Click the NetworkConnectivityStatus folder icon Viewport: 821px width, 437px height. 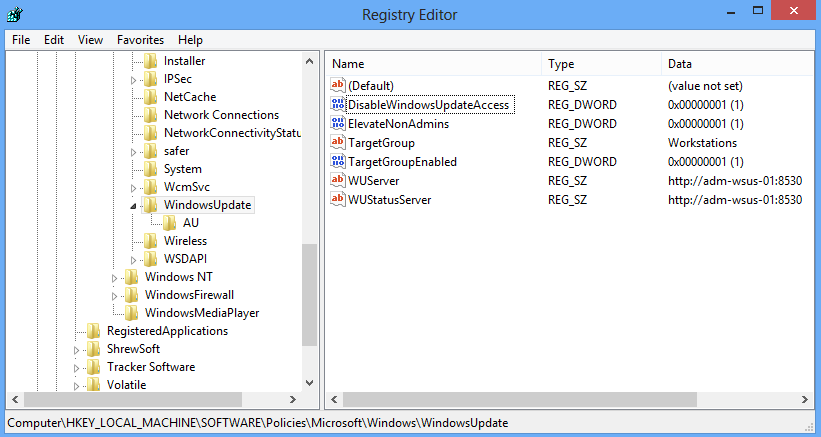[x=151, y=133]
